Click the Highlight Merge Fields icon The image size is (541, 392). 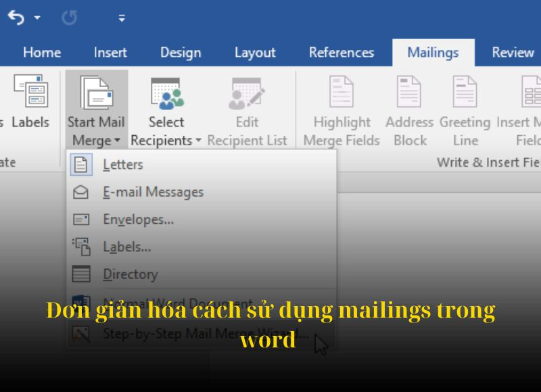tap(342, 91)
